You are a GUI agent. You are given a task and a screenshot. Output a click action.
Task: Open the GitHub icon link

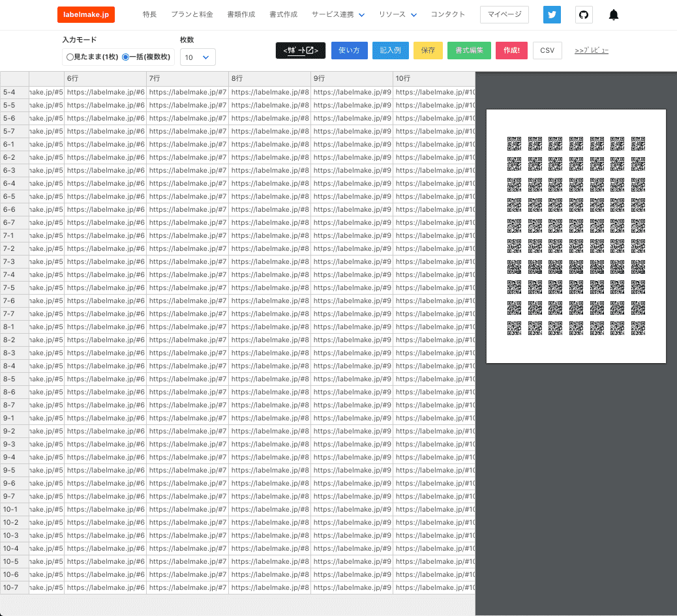pyautogui.click(x=584, y=14)
